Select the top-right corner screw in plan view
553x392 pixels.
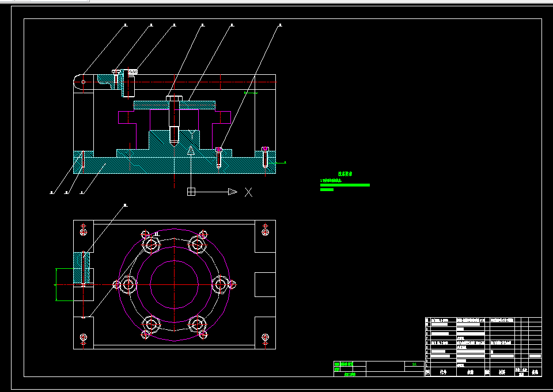[265, 232]
